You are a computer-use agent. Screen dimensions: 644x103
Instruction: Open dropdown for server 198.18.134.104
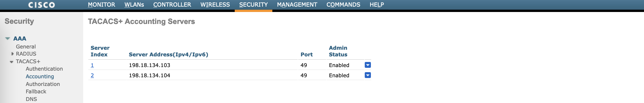(368, 75)
